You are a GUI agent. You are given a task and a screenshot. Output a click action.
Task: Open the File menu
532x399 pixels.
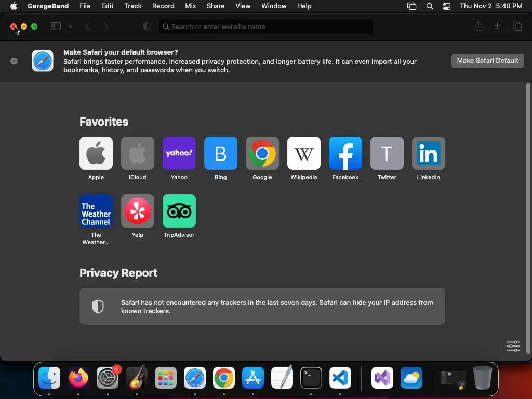pos(85,6)
